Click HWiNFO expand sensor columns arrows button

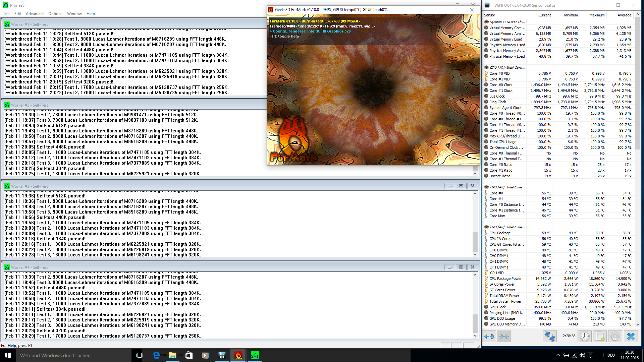489,336
